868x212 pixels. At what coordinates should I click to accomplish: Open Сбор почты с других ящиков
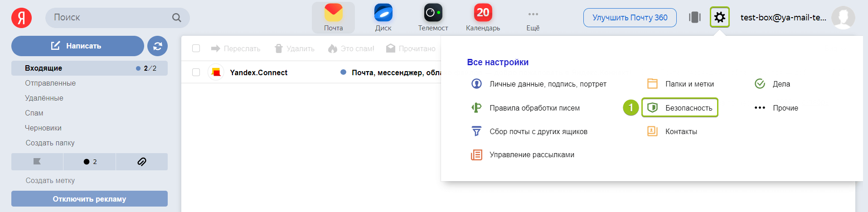tap(529, 131)
